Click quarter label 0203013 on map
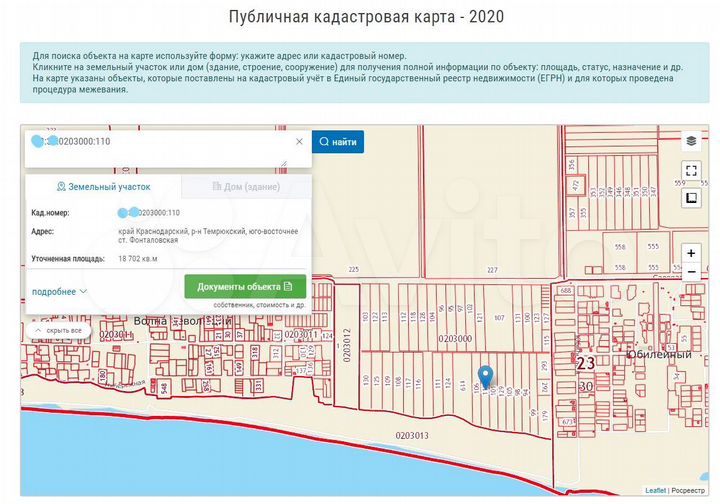720x504 pixels. pyautogui.click(x=412, y=435)
